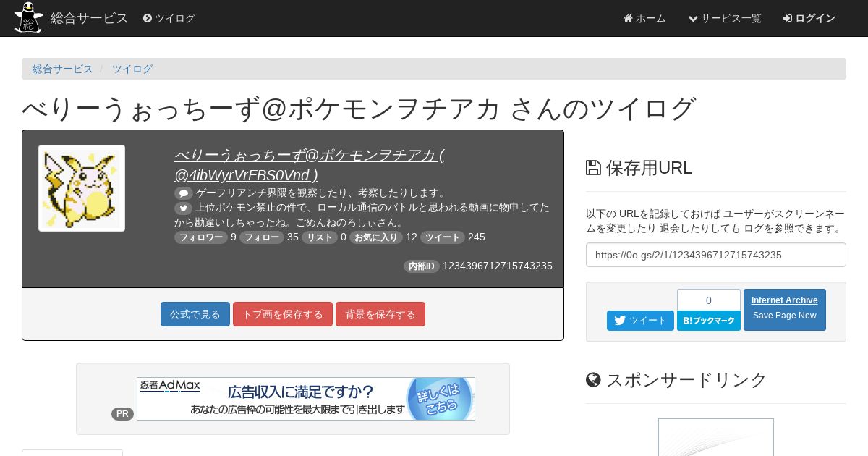Open the 総合サービス brand link in navbar

(x=89, y=18)
